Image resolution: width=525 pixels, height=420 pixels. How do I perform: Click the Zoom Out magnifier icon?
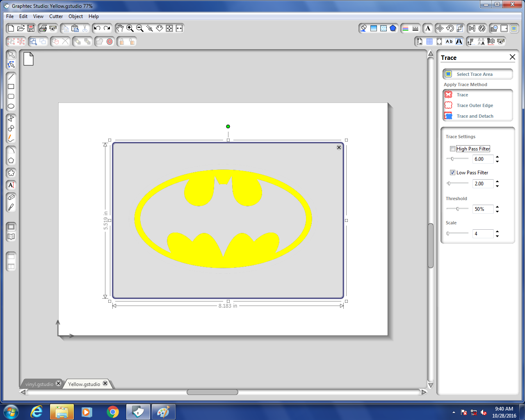(x=140, y=28)
